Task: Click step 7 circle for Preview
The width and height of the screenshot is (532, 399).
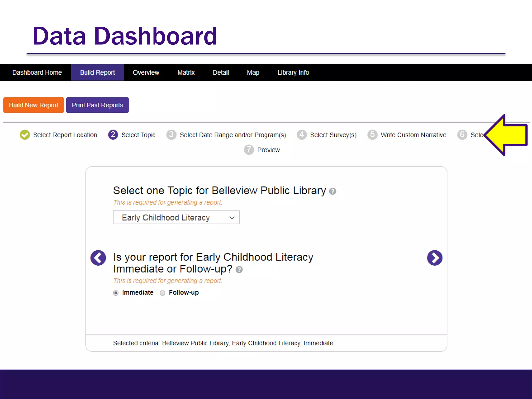Action: [x=249, y=150]
